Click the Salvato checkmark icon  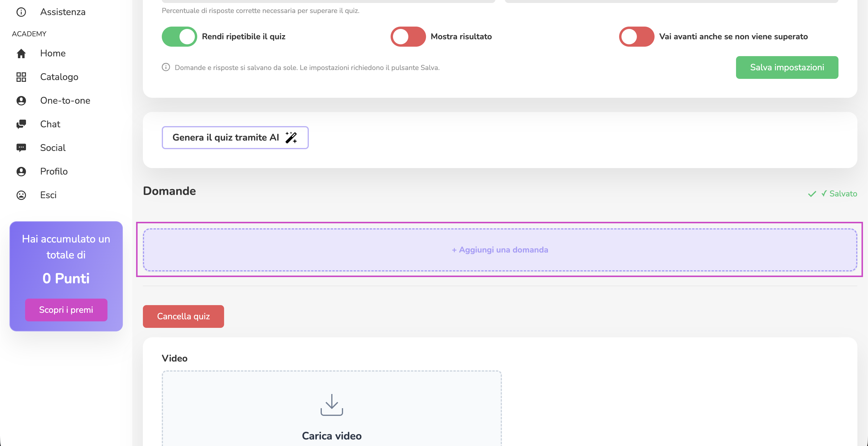coord(812,194)
